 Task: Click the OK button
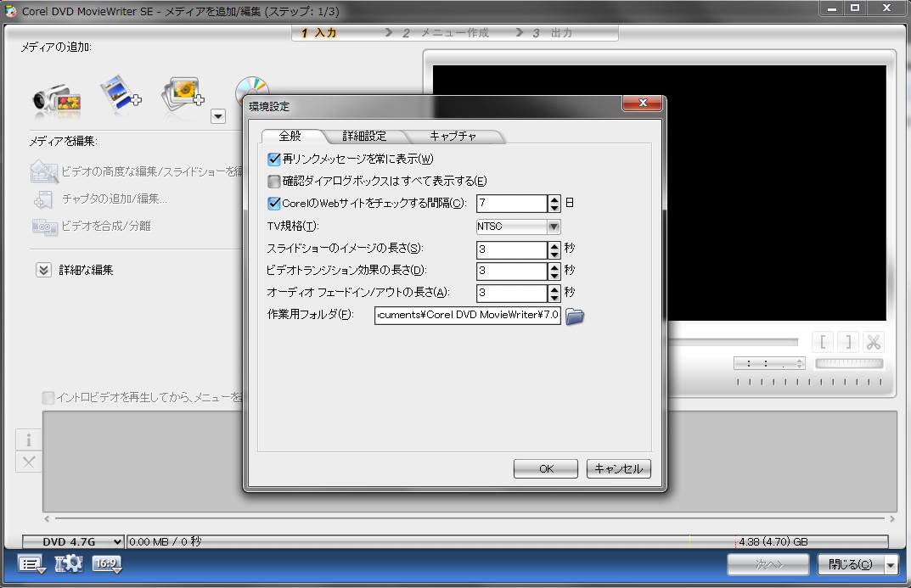point(546,468)
